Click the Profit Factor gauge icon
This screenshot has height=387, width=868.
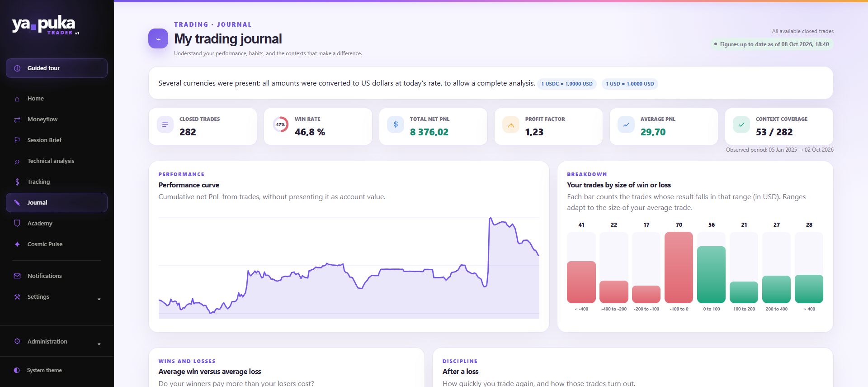coord(511,124)
